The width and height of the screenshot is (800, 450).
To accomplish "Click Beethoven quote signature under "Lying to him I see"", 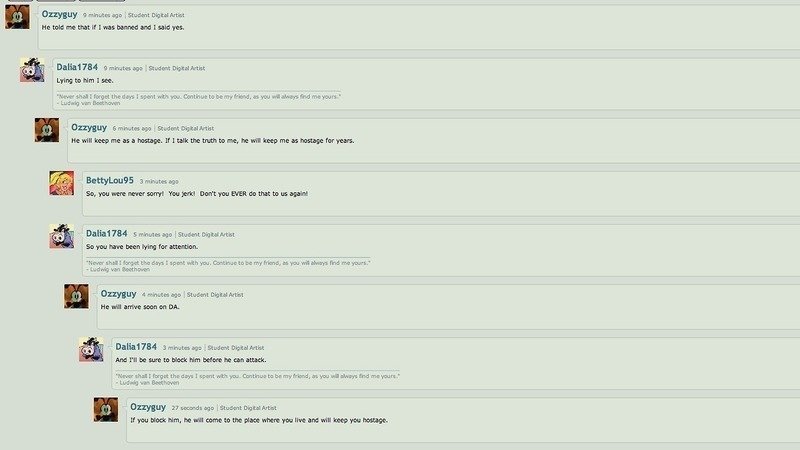I will [x=198, y=99].
